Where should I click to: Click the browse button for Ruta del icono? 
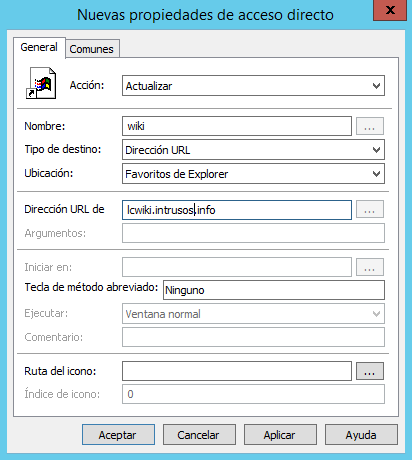(370, 371)
